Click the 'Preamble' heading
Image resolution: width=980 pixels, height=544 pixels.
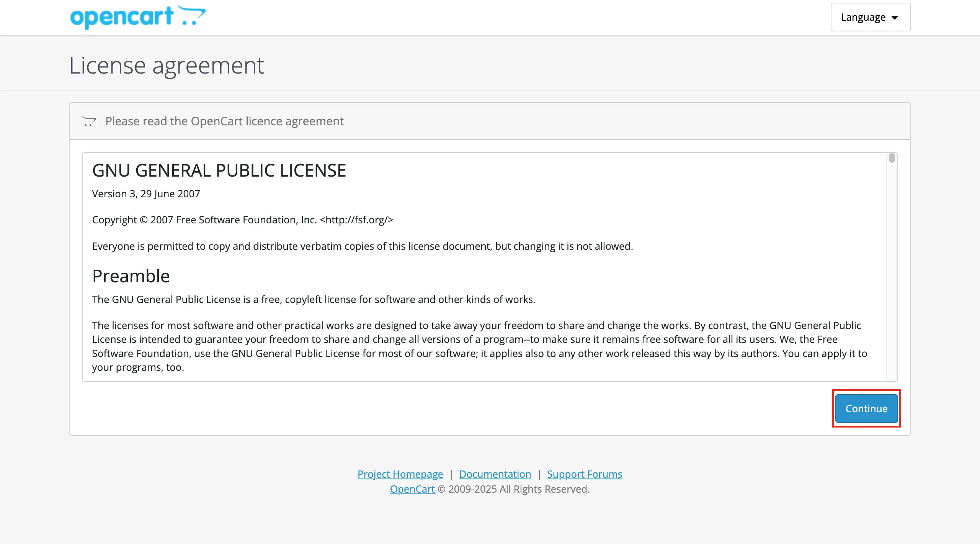(x=131, y=276)
